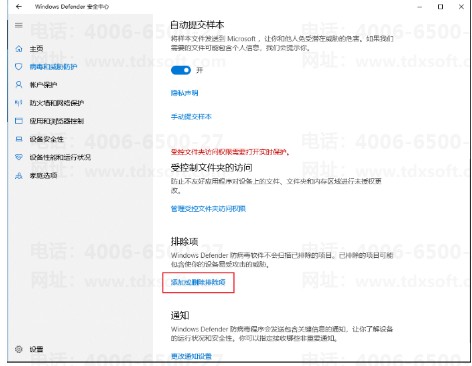Image resolution: width=472 pixels, height=366 pixels.
Task: Click the 手动提交样本 link
Action: 191,116
